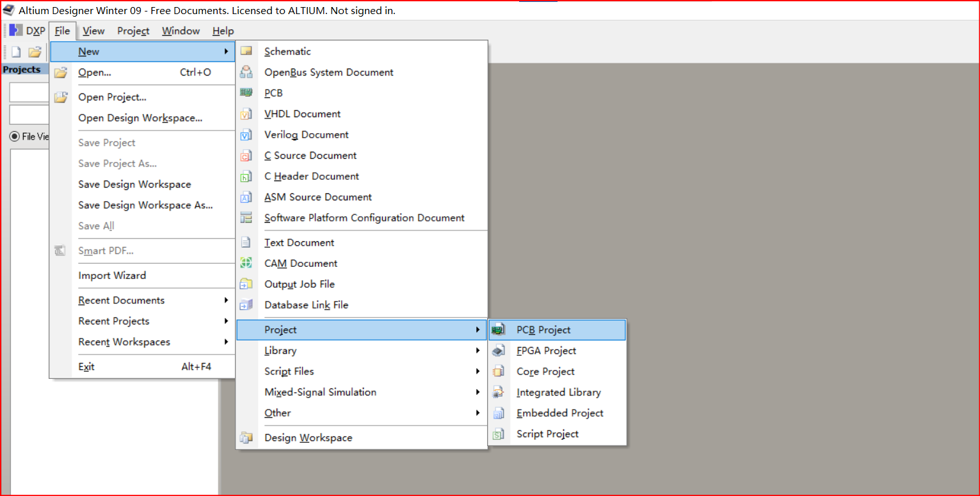Click the CAM Document icon

click(246, 263)
